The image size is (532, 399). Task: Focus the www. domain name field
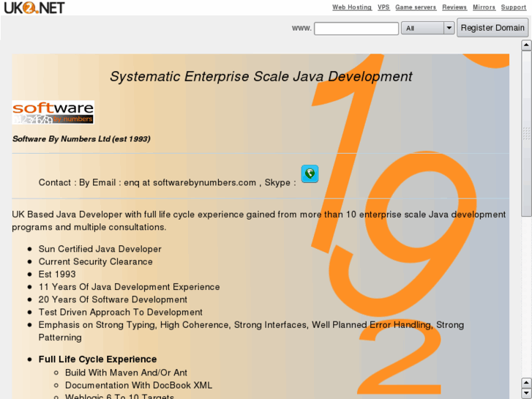pyautogui.click(x=356, y=28)
